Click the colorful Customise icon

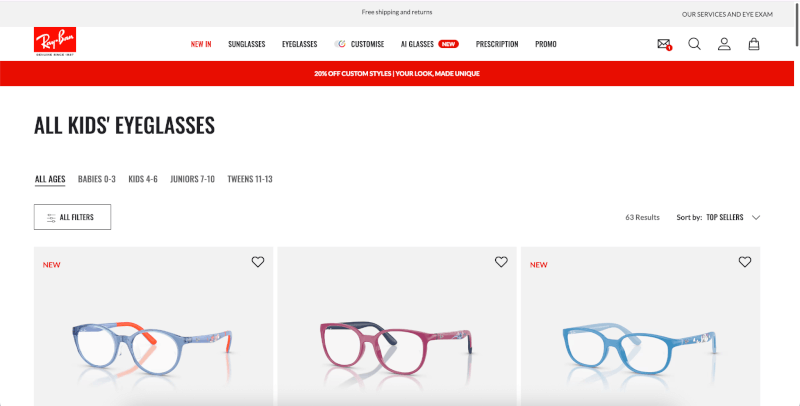click(340, 44)
